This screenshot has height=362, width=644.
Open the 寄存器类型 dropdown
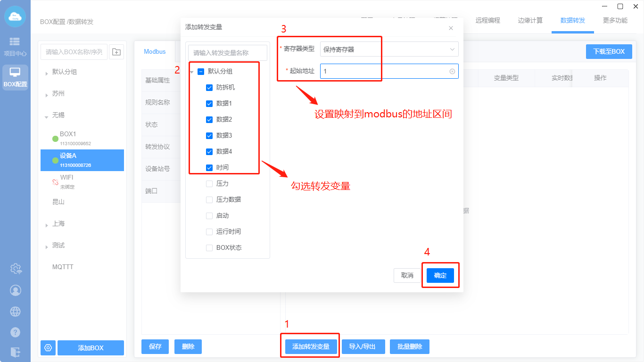tap(389, 49)
